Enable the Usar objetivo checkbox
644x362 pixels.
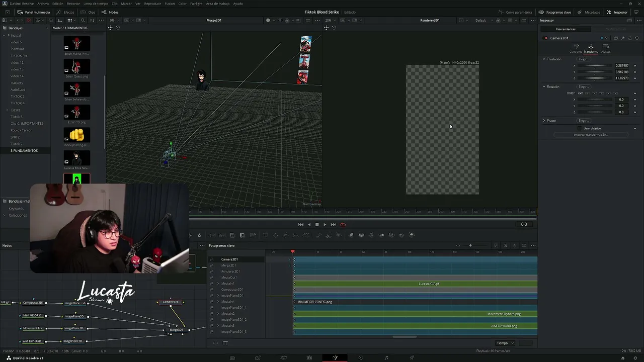(580, 129)
